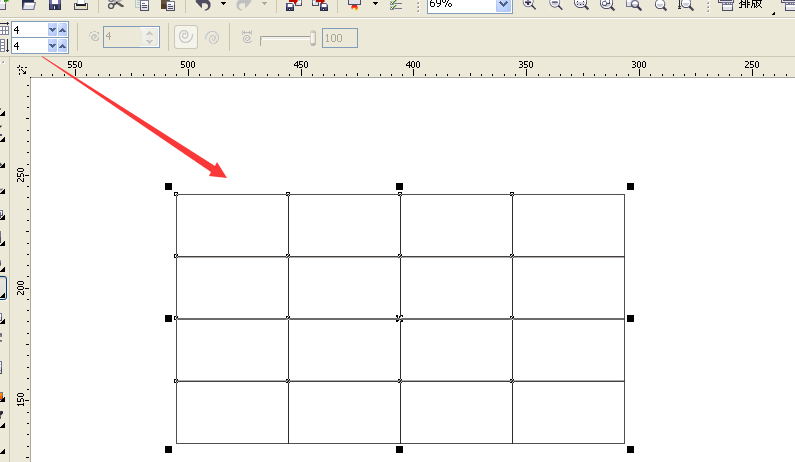
Task: Click the Copy icon
Action: (142, 5)
